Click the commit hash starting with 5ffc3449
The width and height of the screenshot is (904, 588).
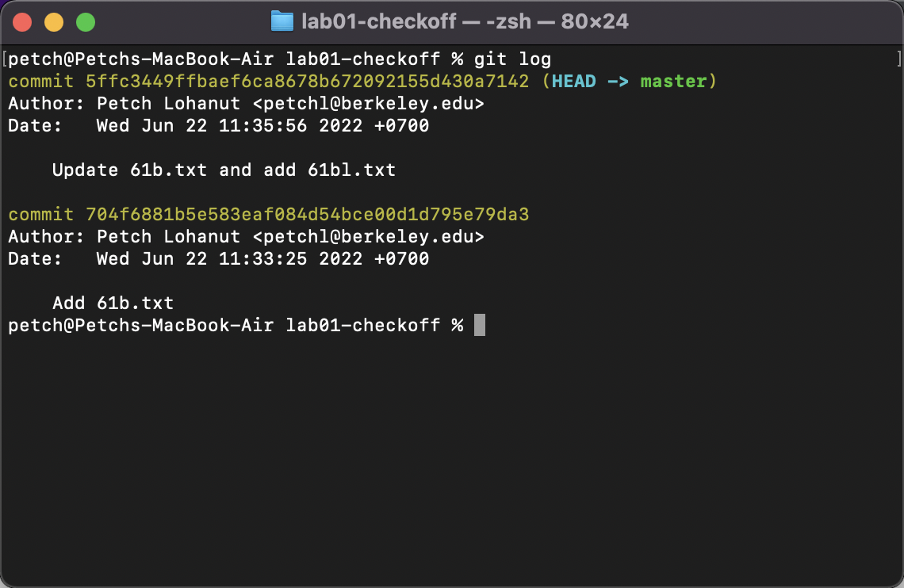click(x=307, y=81)
